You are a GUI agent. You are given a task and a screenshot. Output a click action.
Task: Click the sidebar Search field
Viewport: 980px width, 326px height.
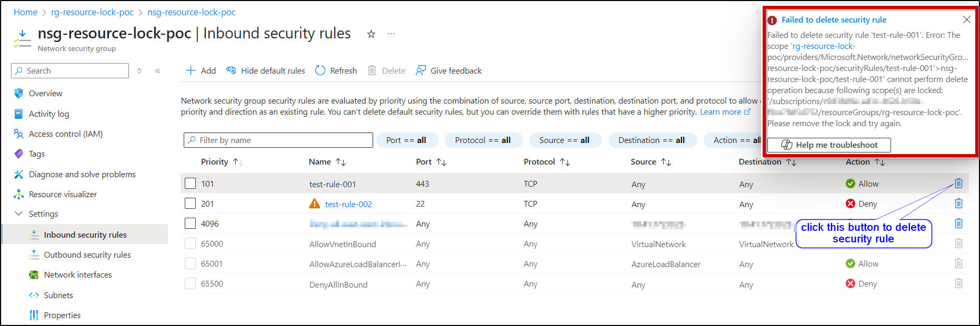coord(70,71)
